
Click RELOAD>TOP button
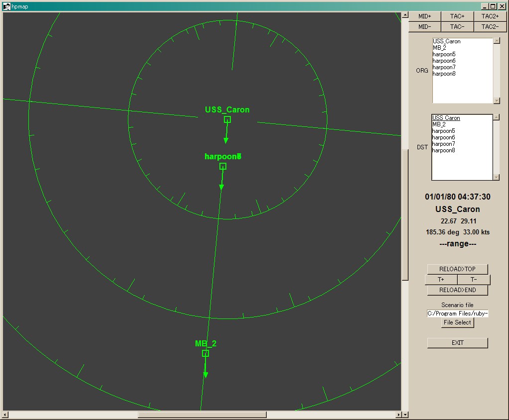click(x=457, y=269)
